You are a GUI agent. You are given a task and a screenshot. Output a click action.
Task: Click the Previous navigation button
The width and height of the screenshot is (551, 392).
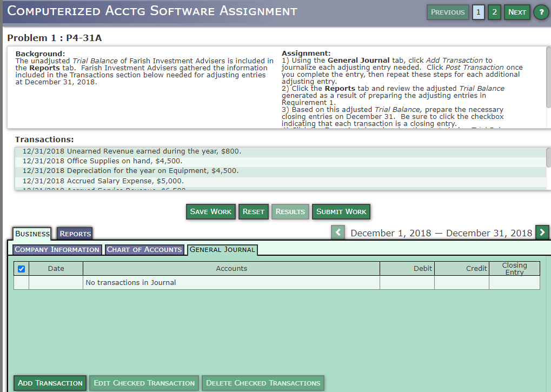(447, 12)
